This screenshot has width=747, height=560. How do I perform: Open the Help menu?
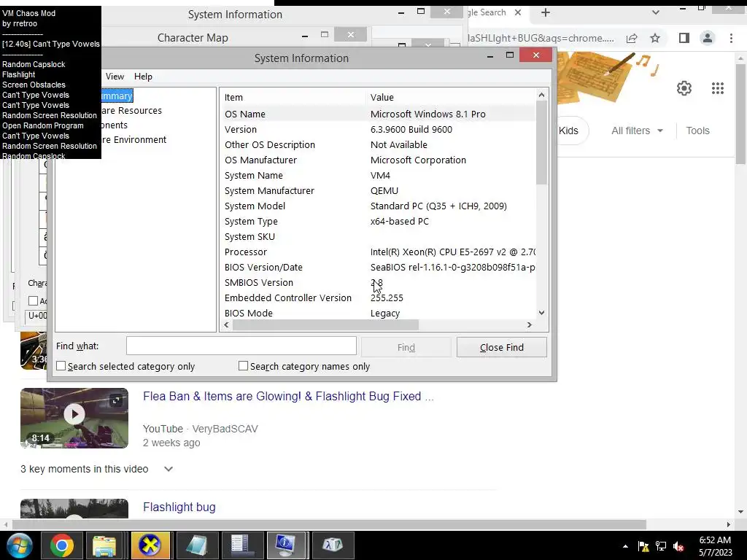tap(143, 77)
